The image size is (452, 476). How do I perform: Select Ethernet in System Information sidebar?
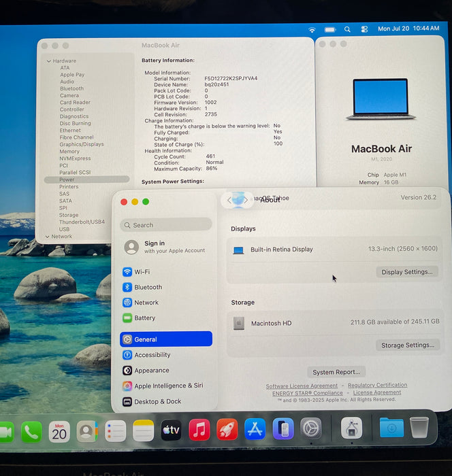[x=70, y=131]
